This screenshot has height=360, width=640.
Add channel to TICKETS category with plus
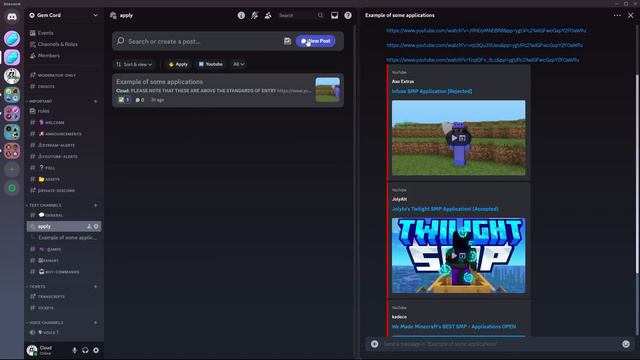96,287
